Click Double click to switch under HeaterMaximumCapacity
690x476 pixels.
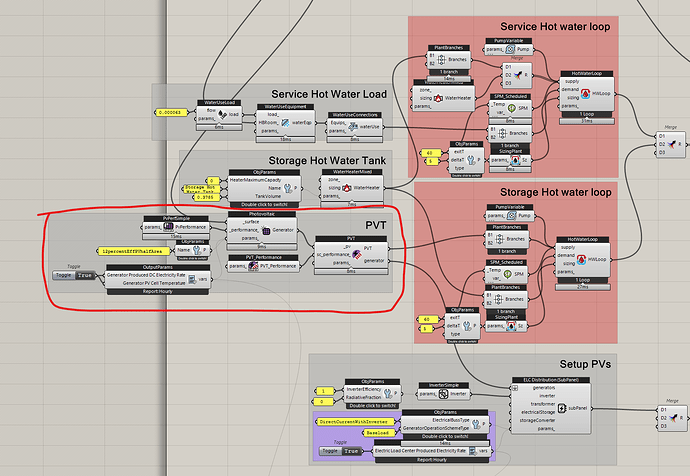(x=260, y=204)
